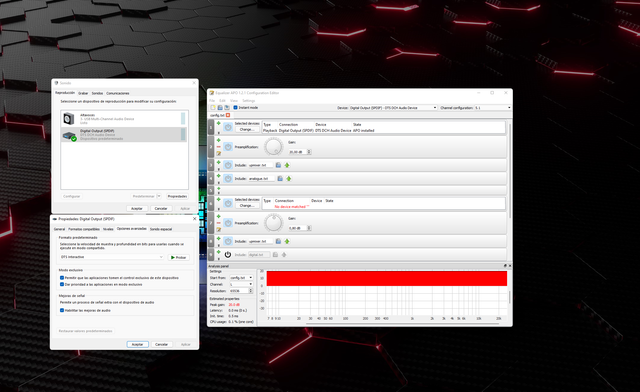Open the Device dropdown in Equalizer APO
This screenshot has width=640, height=392.
click(393, 108)
